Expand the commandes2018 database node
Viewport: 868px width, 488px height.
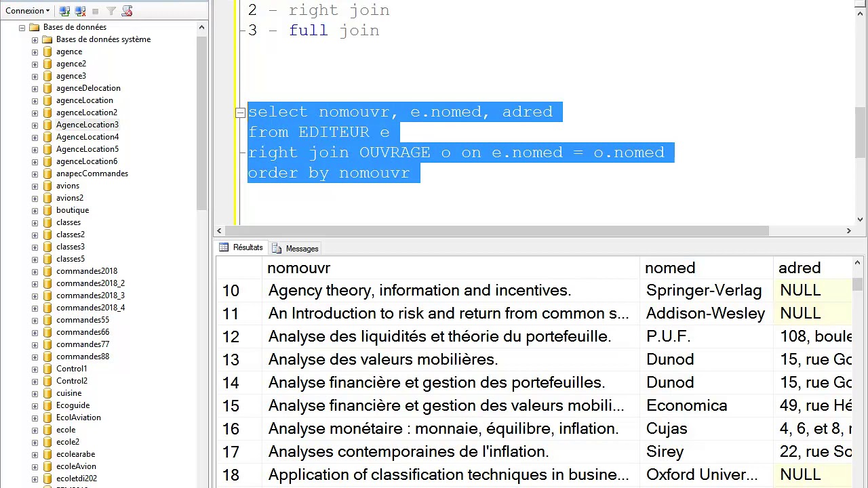click(35, 271)
